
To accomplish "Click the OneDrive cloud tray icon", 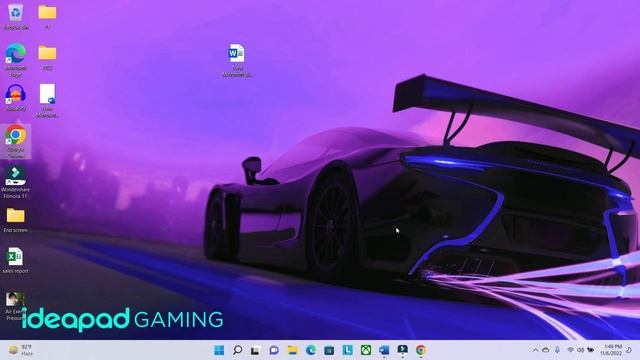I will pos(546,350).
